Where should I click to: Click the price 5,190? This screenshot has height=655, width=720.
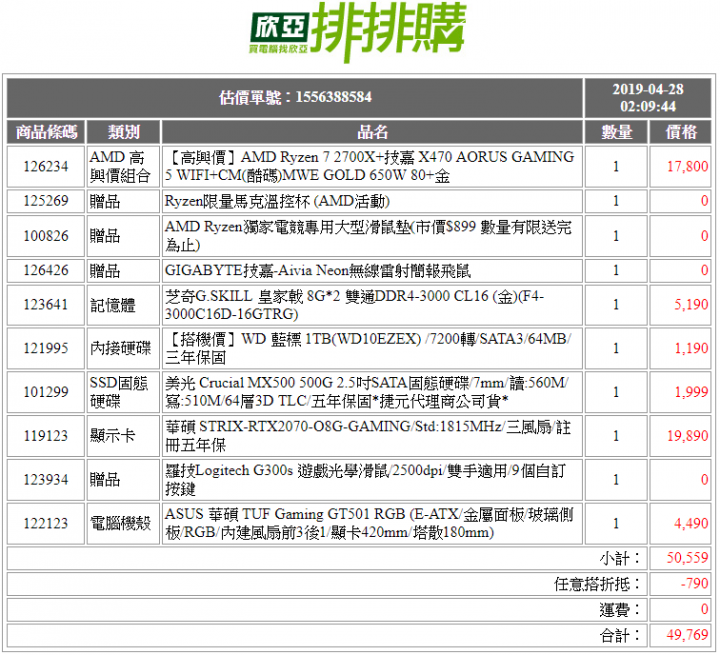pyautogui.click(x=691, y=305)
